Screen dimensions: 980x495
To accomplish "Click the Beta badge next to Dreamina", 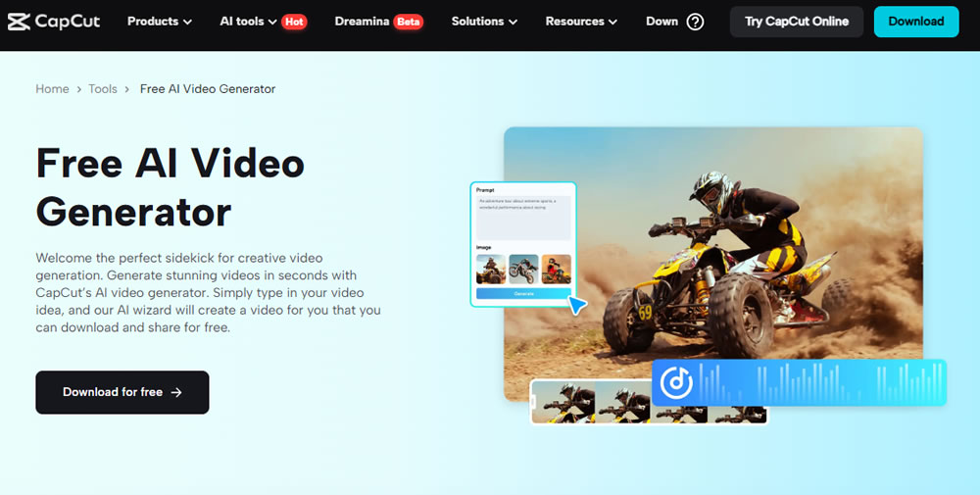I will [x=408, y=22].
